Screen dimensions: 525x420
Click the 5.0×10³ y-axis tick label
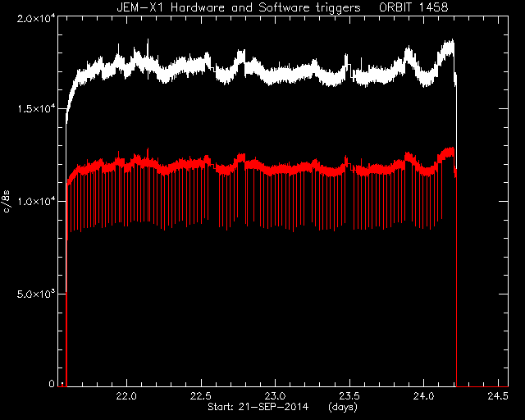(36, 294)
